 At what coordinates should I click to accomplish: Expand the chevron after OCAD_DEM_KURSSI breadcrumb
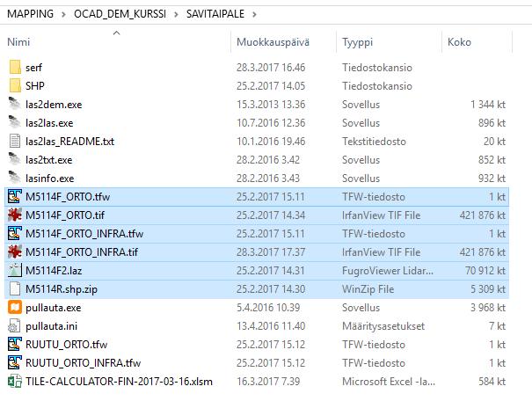coord(176,14)
